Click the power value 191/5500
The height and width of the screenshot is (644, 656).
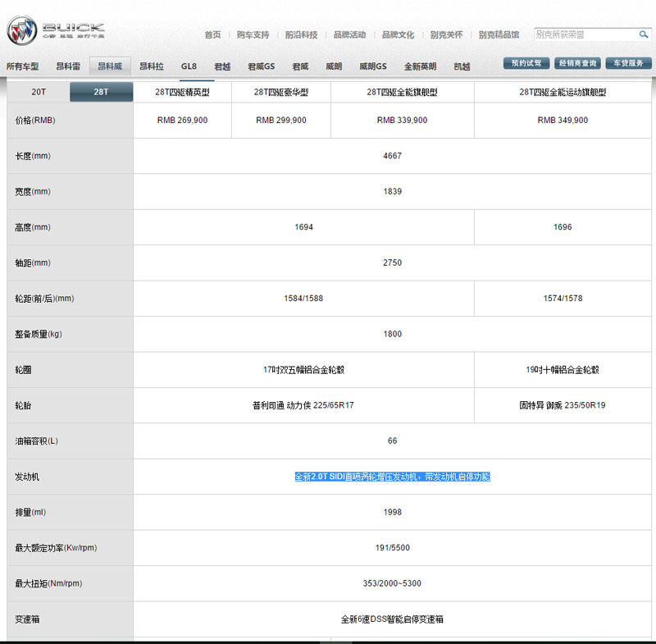click(x=393, y=548)
